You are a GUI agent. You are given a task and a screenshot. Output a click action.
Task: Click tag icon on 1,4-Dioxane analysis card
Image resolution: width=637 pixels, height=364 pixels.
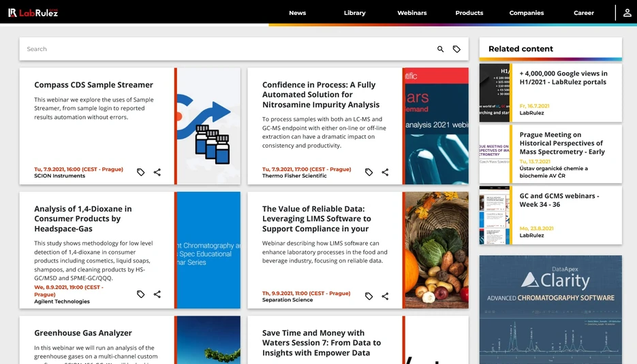140,294
